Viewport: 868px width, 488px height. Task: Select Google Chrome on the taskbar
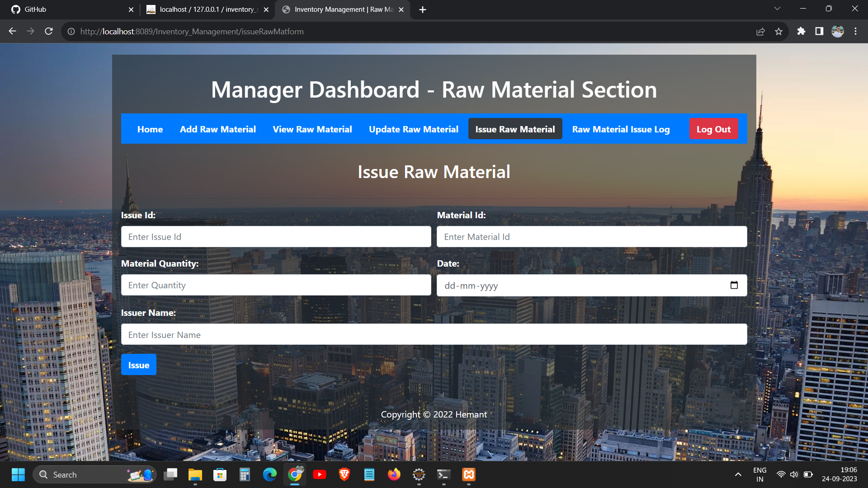coord(295,474)
